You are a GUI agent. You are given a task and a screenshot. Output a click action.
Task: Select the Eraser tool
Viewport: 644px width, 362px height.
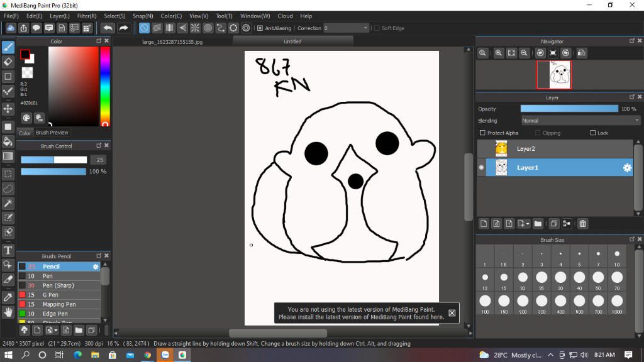(8, 62)
